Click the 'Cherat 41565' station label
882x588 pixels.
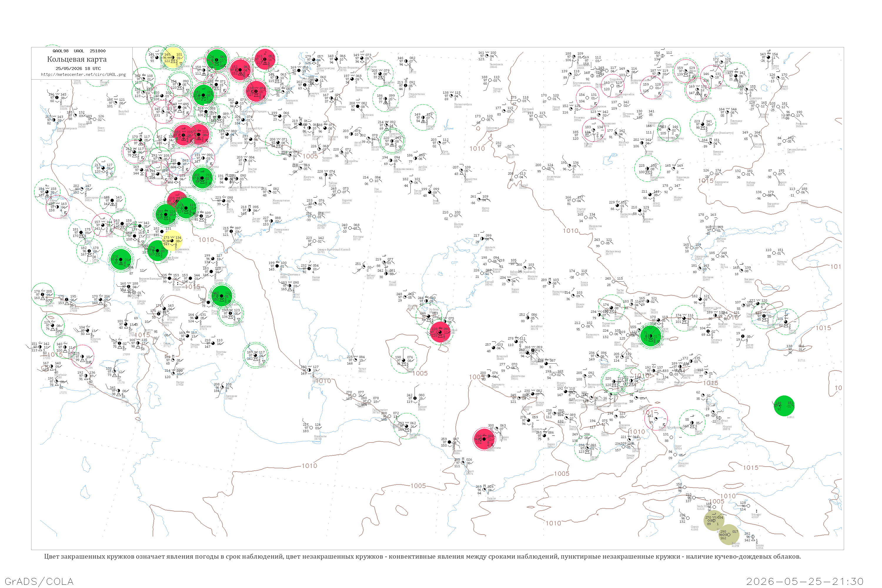(x=694, y=528)
